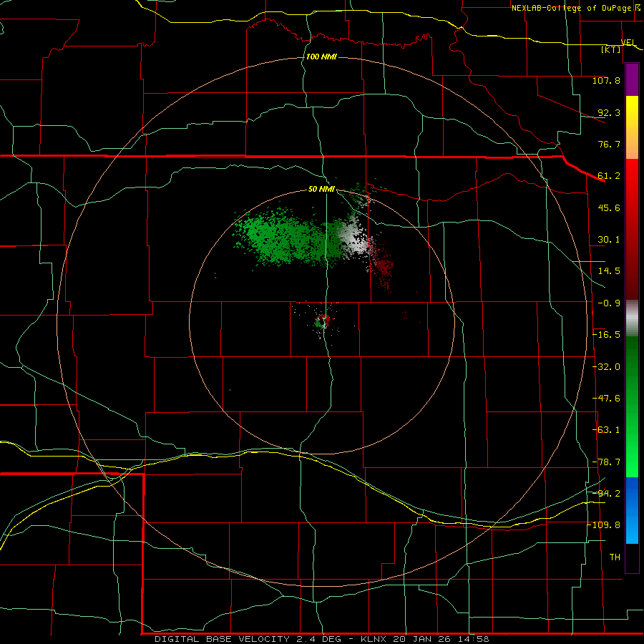Click the -32.0 velocity scale value
The width and height of the screenshot is (644, 644).
(606, 367)
